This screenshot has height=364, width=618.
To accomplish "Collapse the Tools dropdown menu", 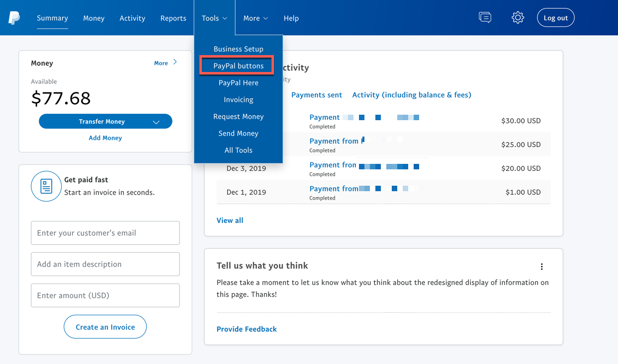I will click(214, 18).
